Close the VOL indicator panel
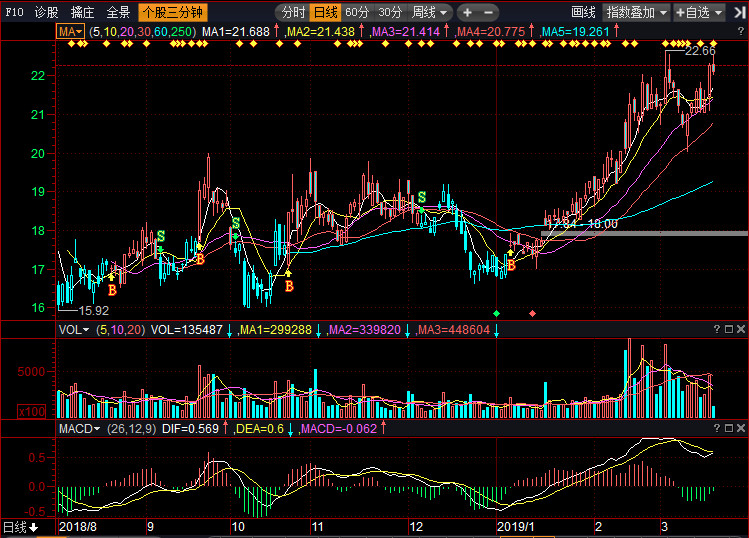 (x=741, y=329)
